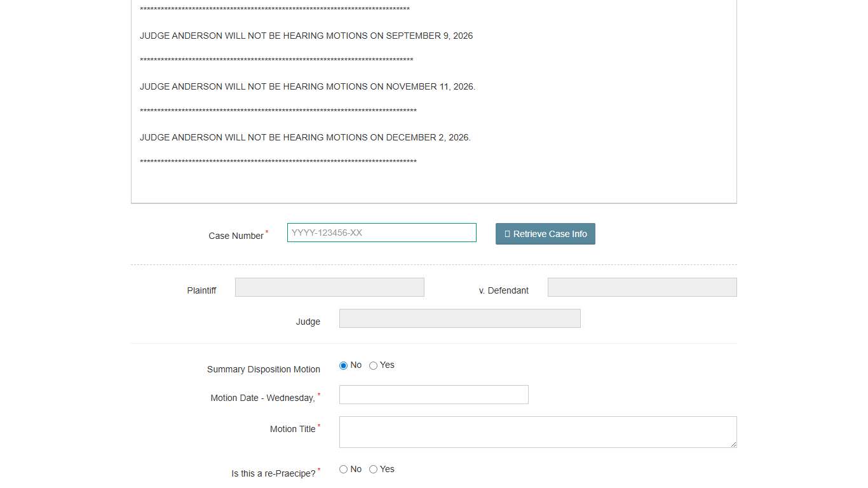Click the November 11, 2026 notice line

308,86
